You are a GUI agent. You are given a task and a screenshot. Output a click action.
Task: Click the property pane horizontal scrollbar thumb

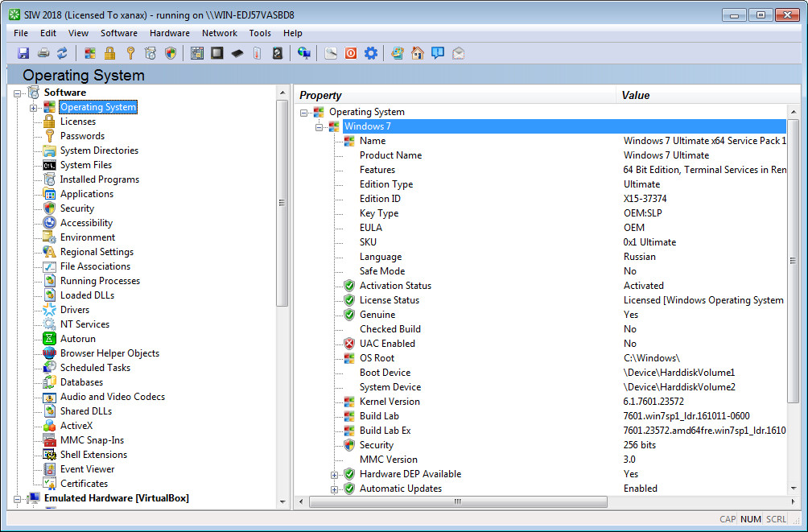pyautogui.click(x=458, y=501)
